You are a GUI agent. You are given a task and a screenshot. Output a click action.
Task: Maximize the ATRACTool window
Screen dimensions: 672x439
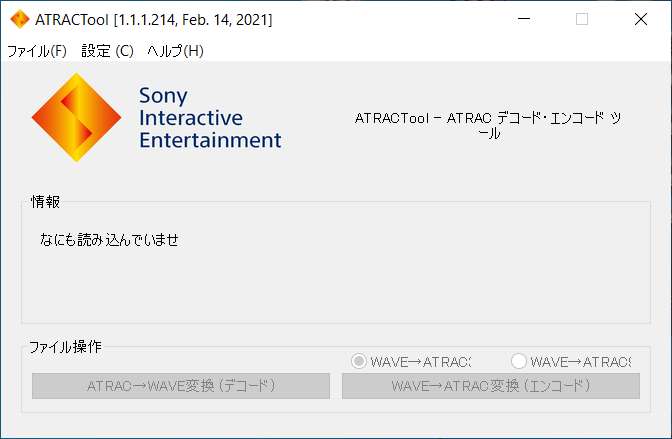click(x=582, y=19)
